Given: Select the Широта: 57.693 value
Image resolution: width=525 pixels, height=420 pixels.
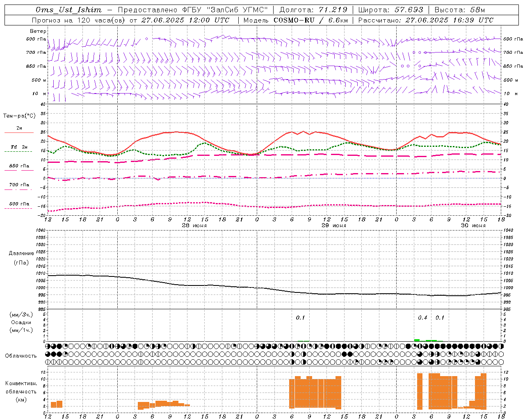Looking at the screenshot, I should [x=390, y=10].
